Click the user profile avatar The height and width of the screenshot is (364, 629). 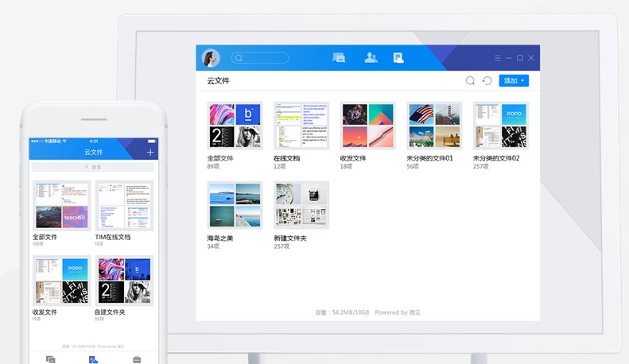click(211, 58)
